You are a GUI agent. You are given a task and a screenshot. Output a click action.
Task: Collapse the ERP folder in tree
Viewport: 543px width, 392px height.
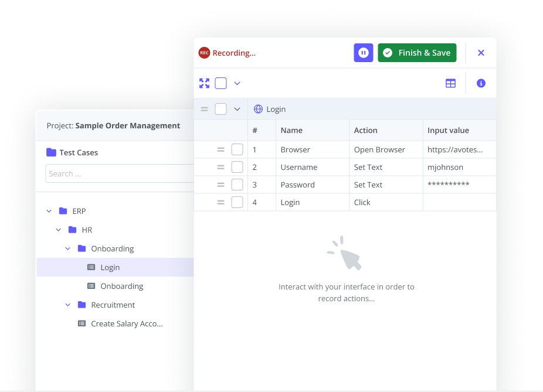click(x=49, y=211)
